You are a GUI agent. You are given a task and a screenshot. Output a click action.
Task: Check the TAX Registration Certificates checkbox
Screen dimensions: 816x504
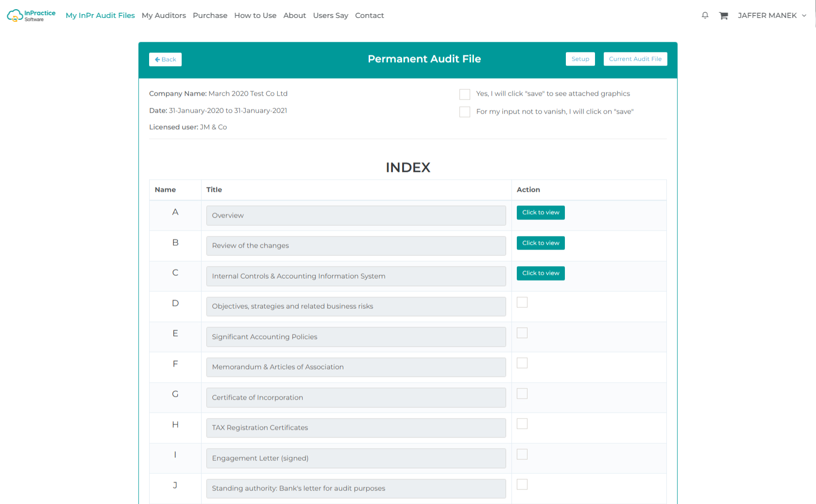coord(522,424)
